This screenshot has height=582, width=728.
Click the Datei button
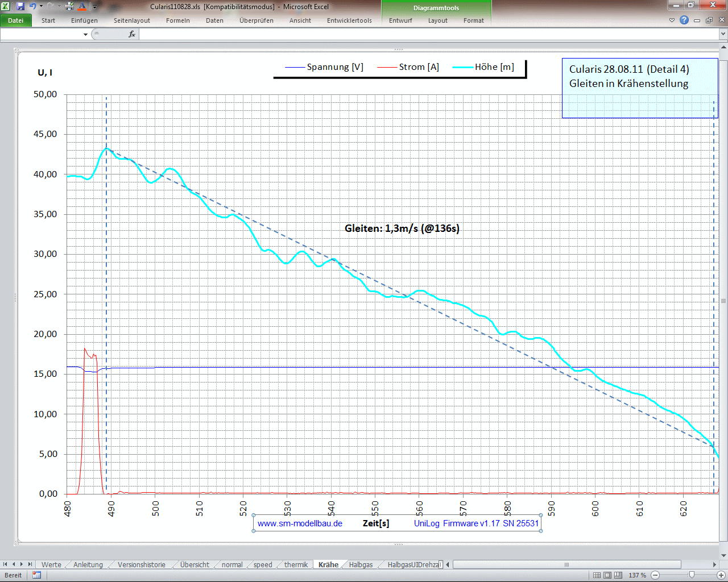click(x=16, y=20)
